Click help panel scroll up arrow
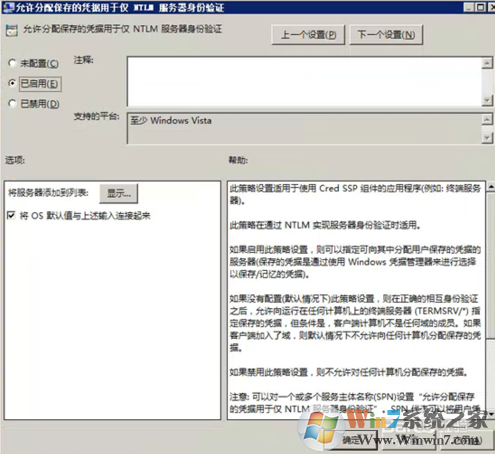This screenshot has height=454, width=495. pyautogui.click(x=491, y=187)
